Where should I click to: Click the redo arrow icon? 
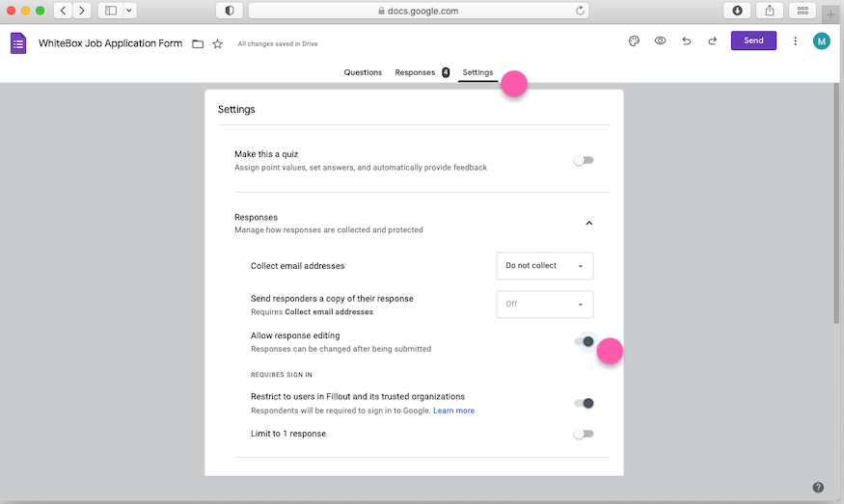[x=712, y=41]
